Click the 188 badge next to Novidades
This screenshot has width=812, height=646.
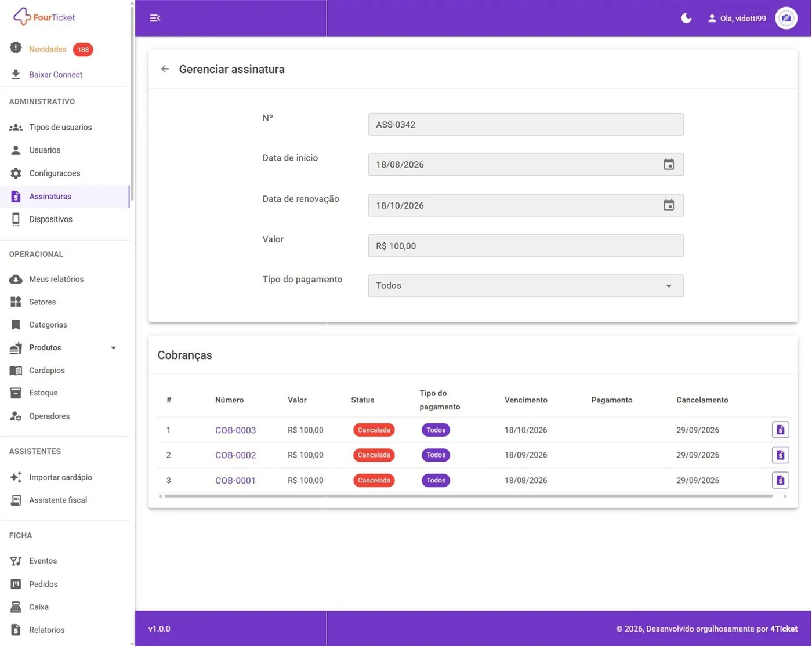(x=83, y=49)
